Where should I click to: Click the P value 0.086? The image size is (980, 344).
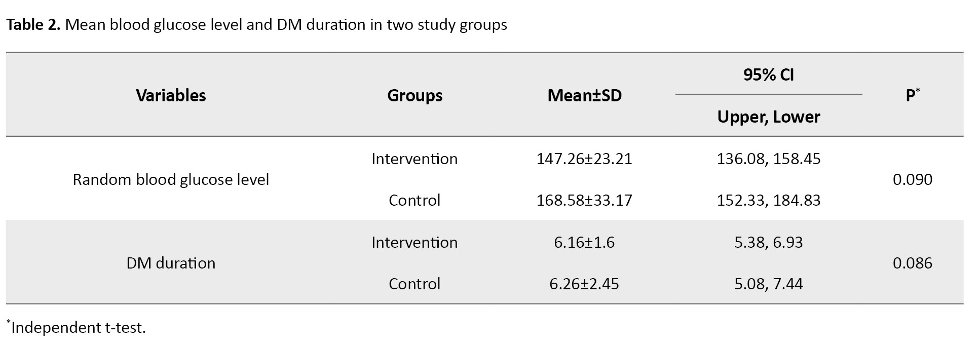[912, 263]
